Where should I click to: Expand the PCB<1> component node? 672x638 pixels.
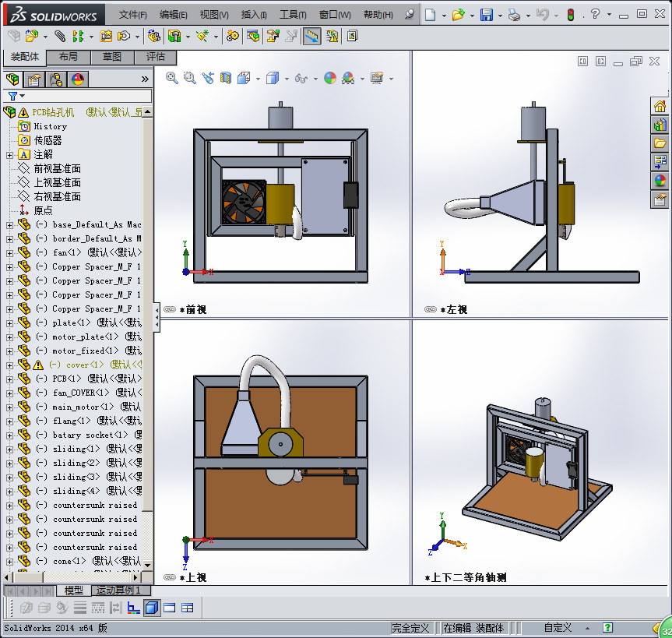click(9, 379)
